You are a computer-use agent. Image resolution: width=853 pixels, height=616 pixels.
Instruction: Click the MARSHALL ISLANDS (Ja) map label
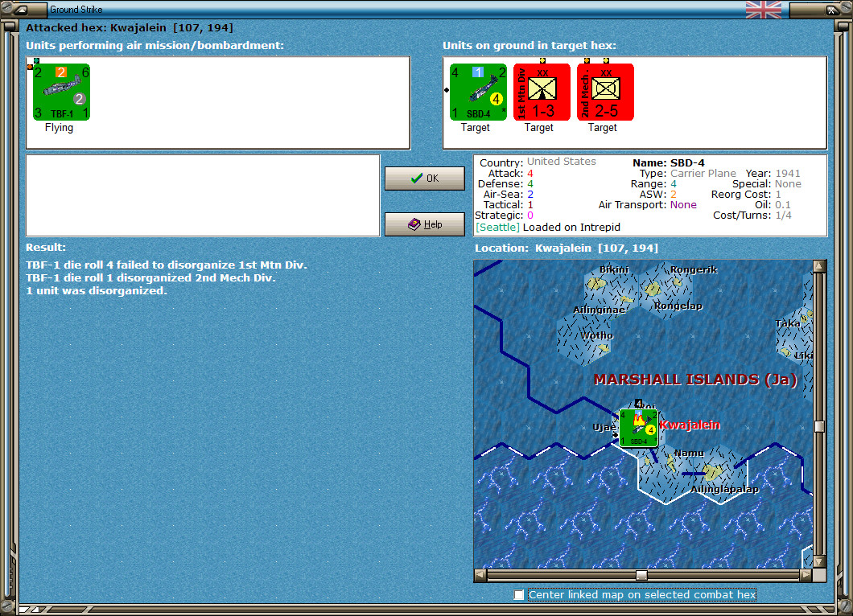coord(695,380)
